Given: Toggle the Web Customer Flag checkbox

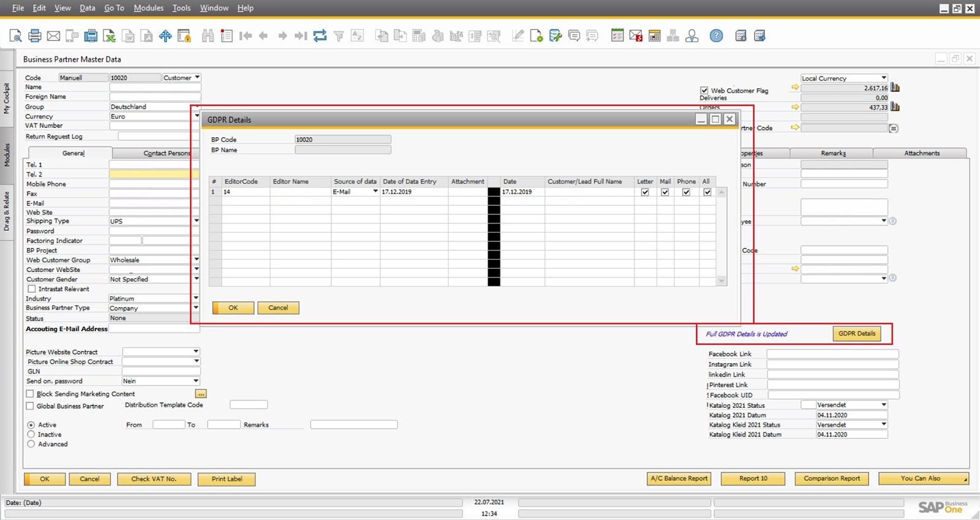Looking at the screenshot, I should point(704,90).
